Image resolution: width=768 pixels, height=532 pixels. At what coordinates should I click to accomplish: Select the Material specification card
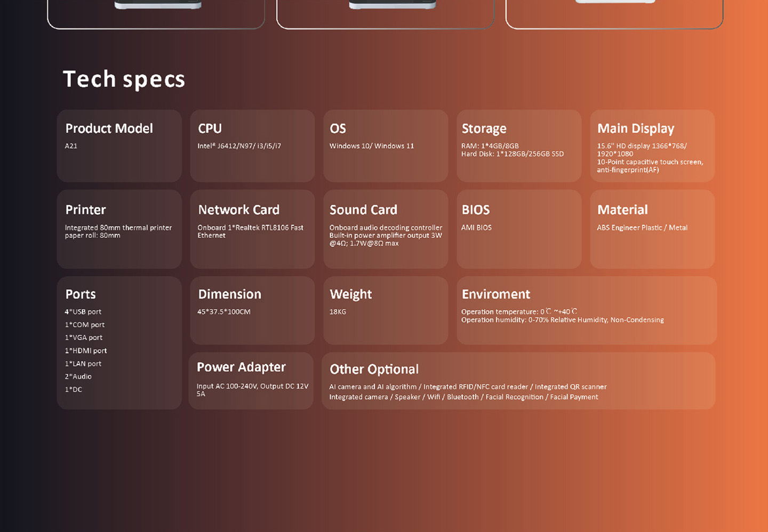click(652, 229)
